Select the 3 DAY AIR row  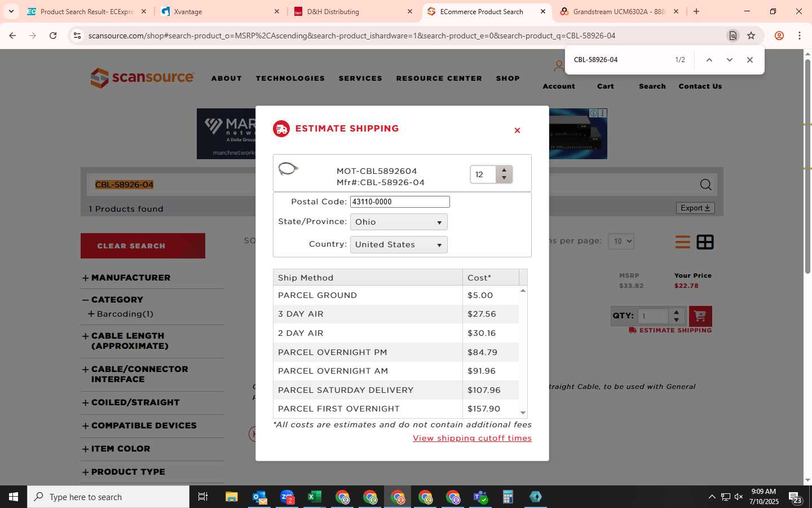coord(396,314)
